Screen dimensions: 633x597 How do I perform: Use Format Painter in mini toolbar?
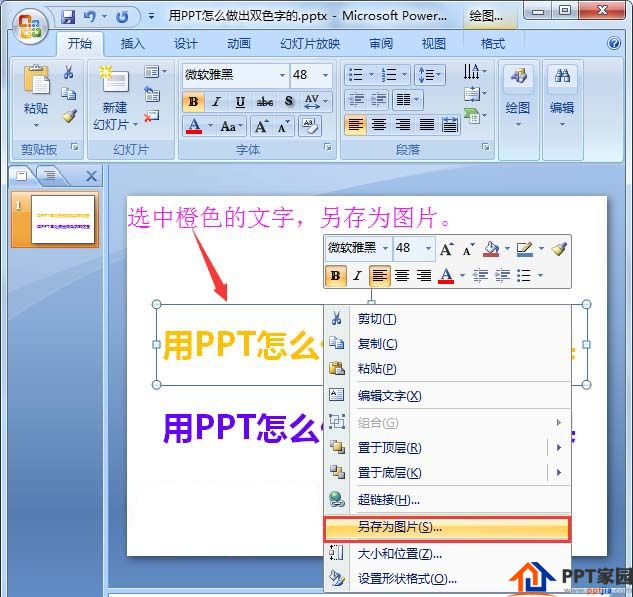click(x=560, y=249)
